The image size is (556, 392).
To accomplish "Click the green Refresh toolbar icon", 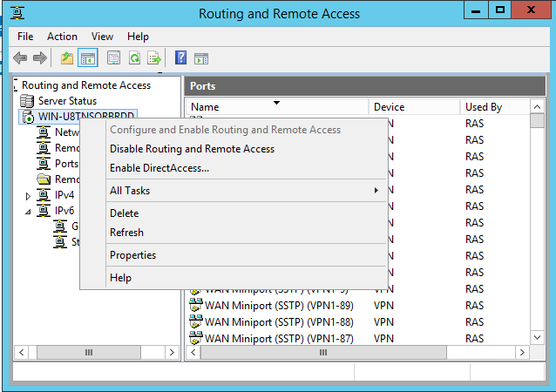I will coord(134,57).
